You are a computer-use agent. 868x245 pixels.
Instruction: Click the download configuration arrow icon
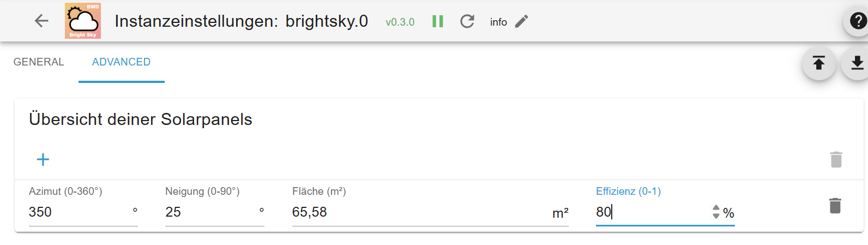(x=857, y=63)
